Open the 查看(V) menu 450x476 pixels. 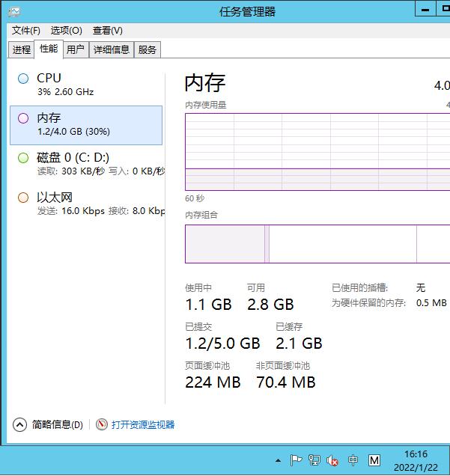[108, 31]
